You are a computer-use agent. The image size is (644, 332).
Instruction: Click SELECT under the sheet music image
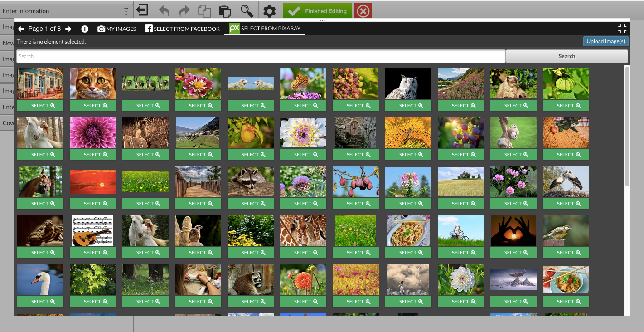coord(93,253)
